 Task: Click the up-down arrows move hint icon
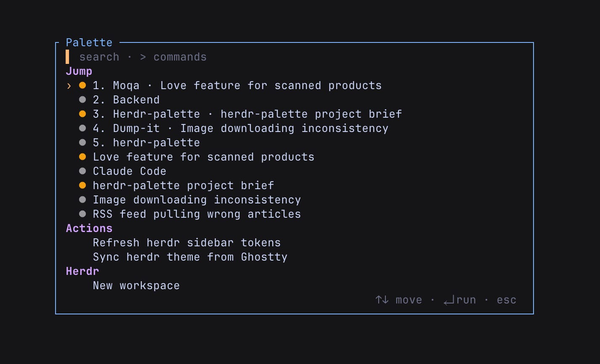click(x=382, y=300)
